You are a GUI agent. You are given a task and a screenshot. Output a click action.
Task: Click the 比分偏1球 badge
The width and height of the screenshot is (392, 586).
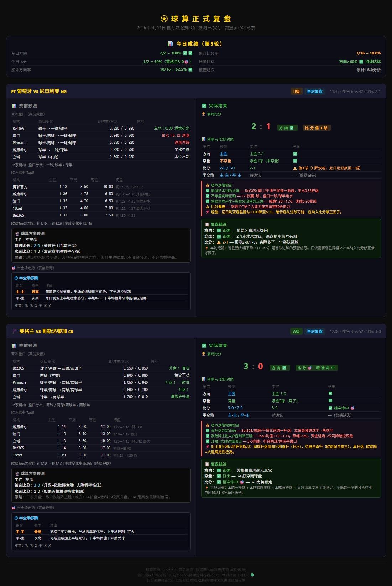click(316, 128)
